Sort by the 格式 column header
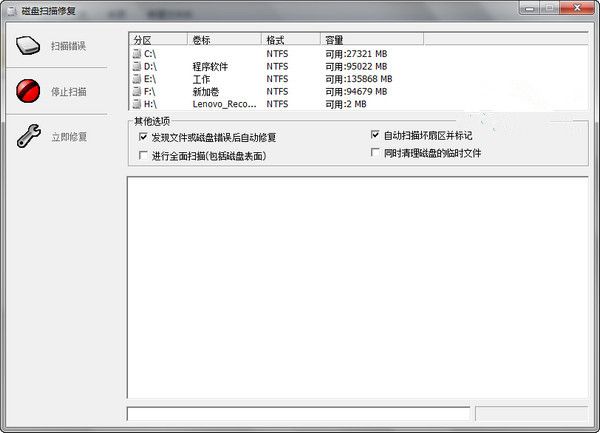600x433 pixels. tap(291, 39)
